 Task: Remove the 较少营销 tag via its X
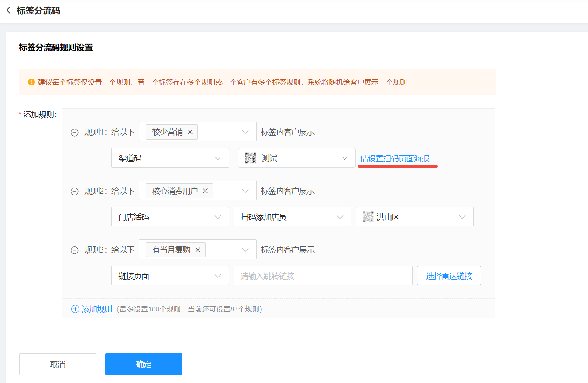click(x=190, y=132)
